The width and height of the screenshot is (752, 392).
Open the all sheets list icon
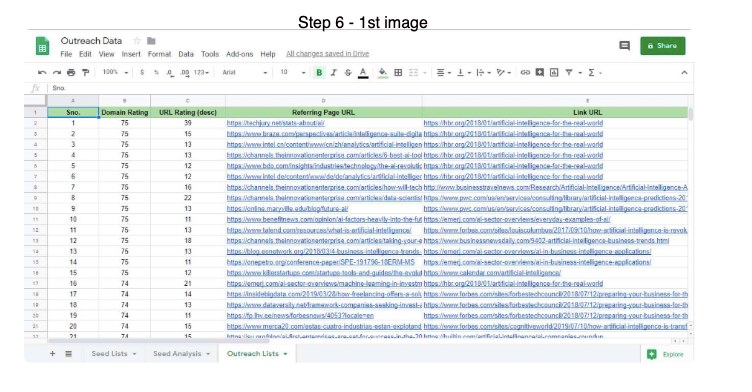tap(69, 354)
